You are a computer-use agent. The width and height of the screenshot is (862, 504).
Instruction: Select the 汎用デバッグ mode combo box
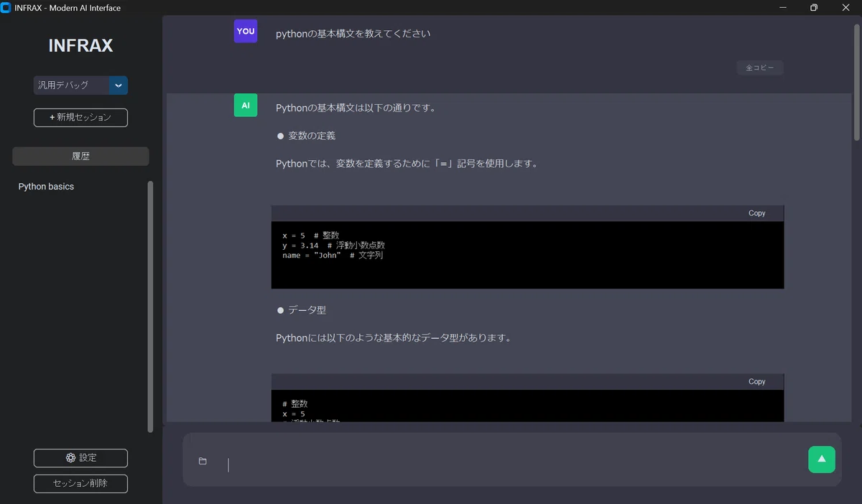[80, 85]
